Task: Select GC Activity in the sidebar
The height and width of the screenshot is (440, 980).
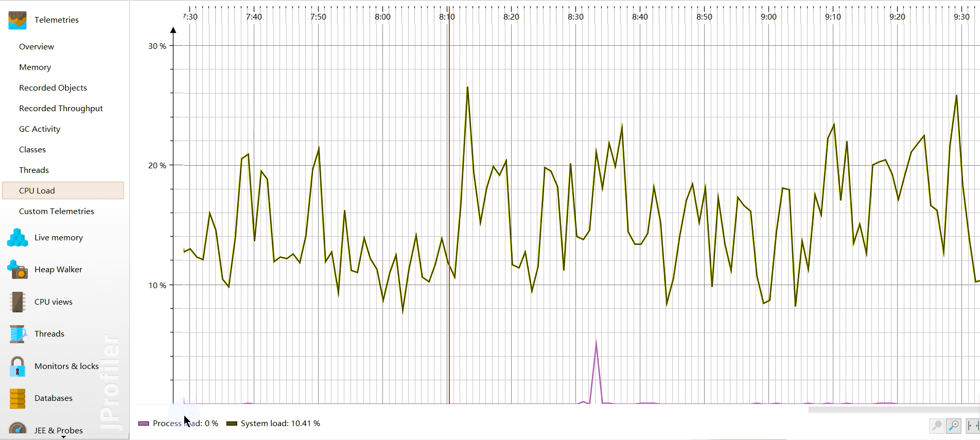Action: click(40, 129)
